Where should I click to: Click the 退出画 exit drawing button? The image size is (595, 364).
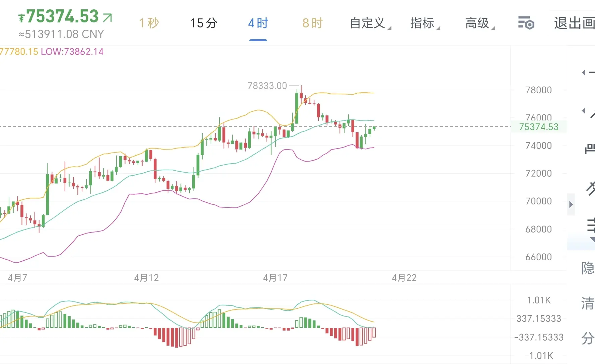click(573, 23)
